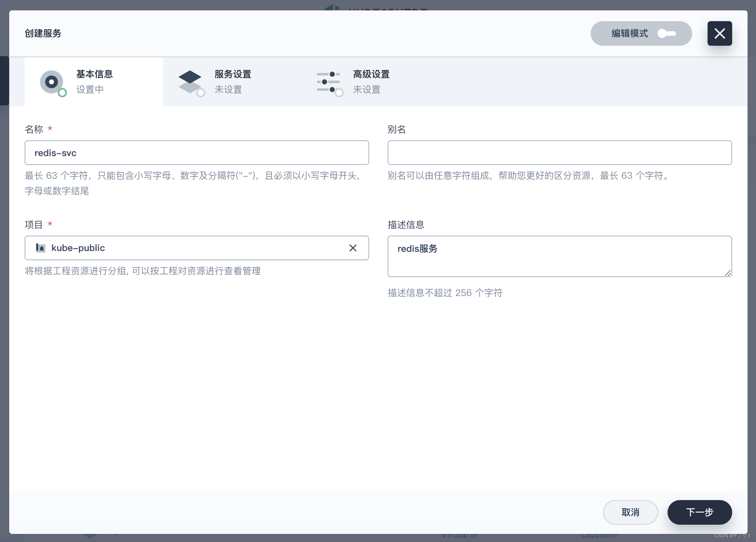
Task: Click the project icon beside kube-public
Action: pos(40,248)
